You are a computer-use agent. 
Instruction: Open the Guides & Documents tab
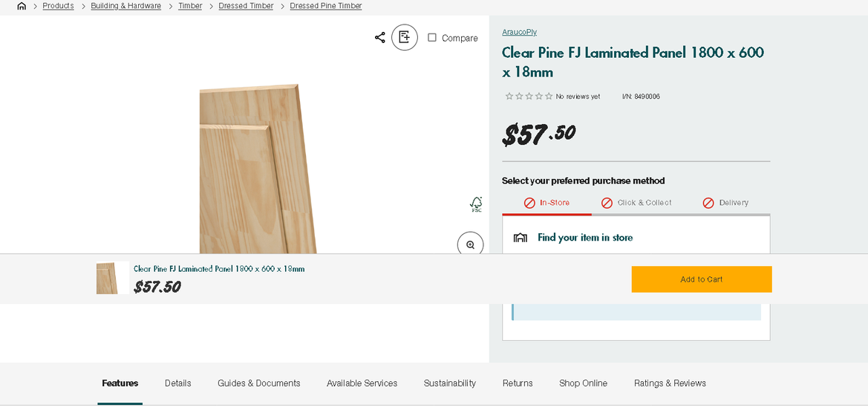(259, 383)
